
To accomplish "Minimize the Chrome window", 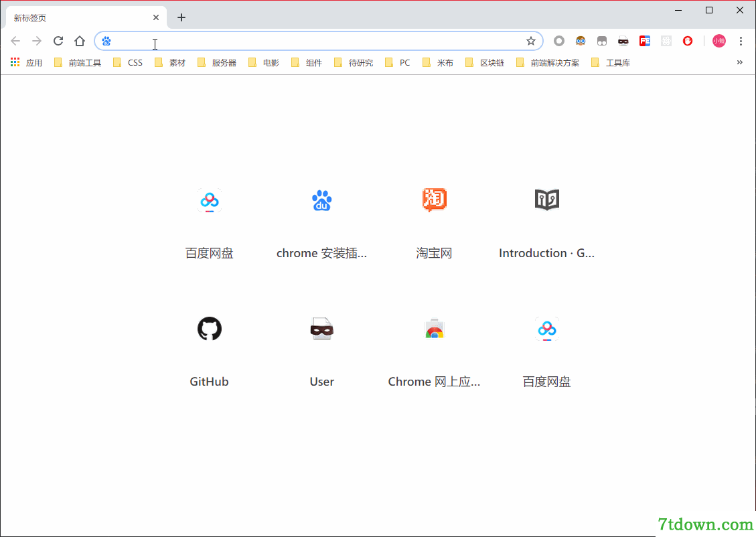I will (x=678, y=10).
